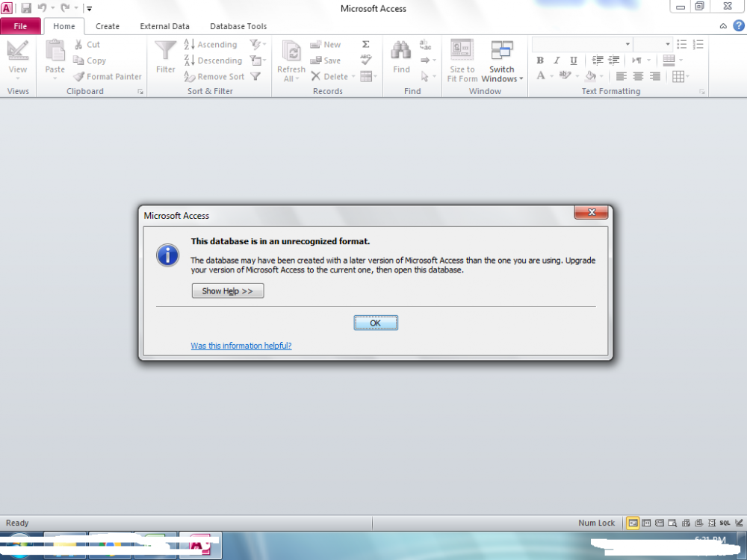Click the Save icon in Quick Access Toolbar
The width and height of the screenshot is (747, 560).
(25, 8)
